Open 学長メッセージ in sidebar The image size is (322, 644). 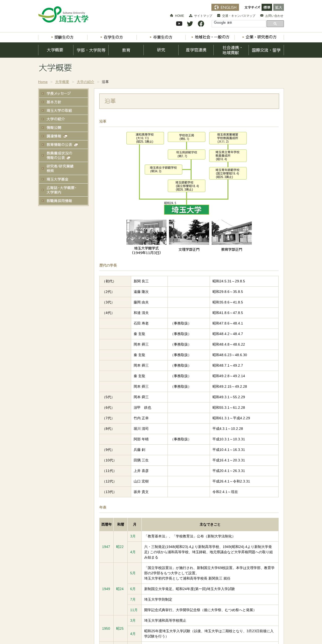coord(63,93)
